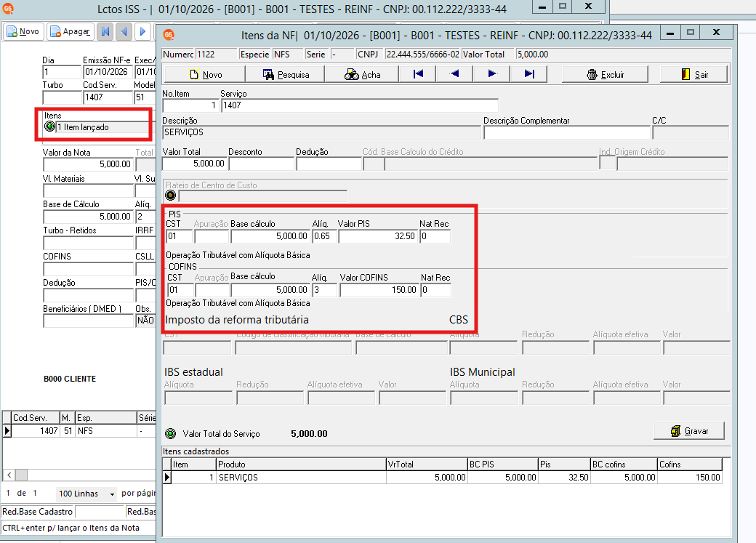Click the PIS Alíq. field
Screen dimensions: 756x543
point(324,236)
